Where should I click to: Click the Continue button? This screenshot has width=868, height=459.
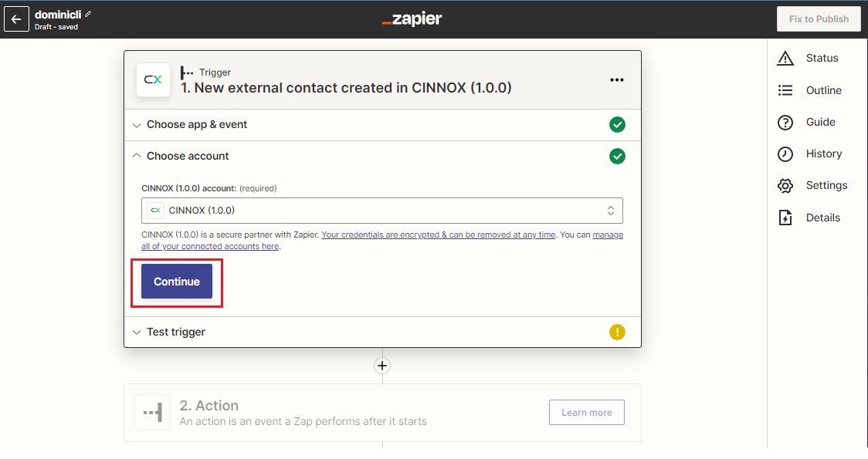(177, 282)
